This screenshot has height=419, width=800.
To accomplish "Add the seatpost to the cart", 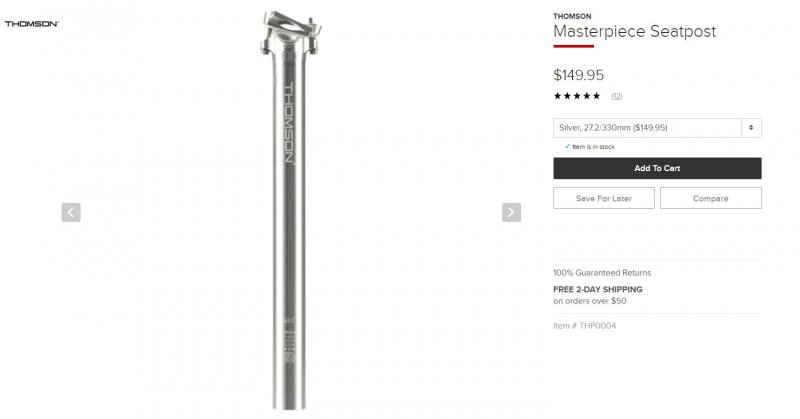I will [657, 168].
